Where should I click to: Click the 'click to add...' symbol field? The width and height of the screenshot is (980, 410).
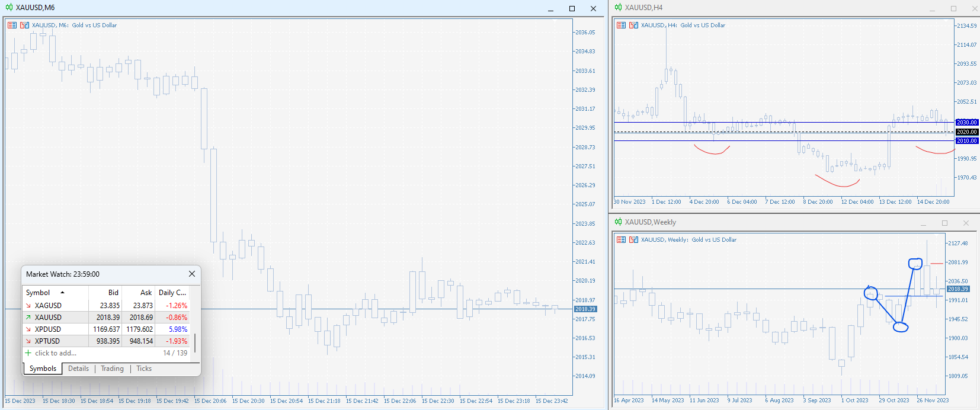[x=56, y=353]
